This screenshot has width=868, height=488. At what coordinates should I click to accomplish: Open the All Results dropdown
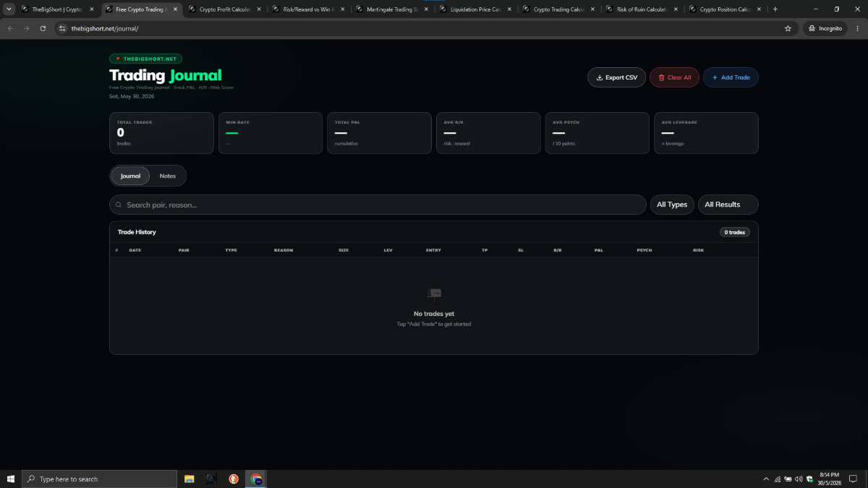pos(728,205)
